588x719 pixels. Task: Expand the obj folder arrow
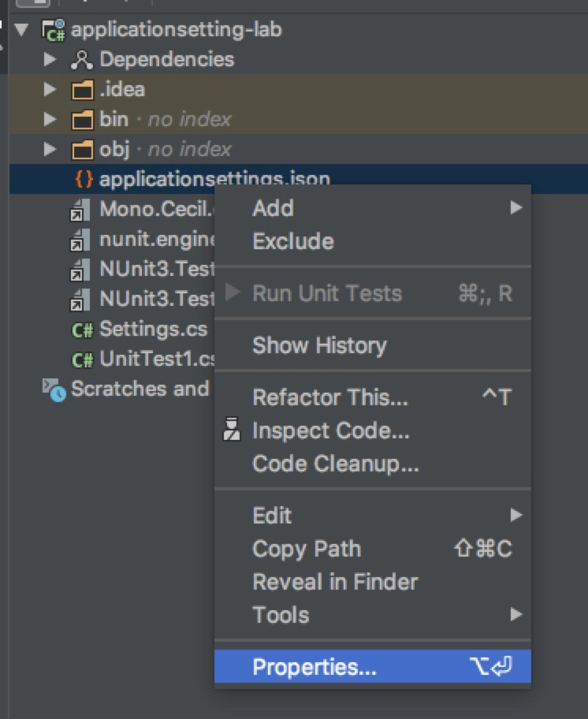50,150
